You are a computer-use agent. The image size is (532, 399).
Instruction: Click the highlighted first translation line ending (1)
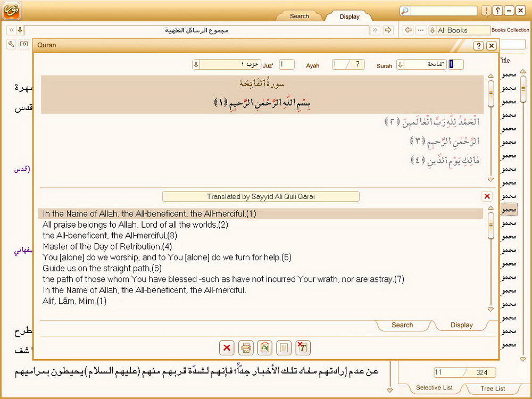[261, 214]
